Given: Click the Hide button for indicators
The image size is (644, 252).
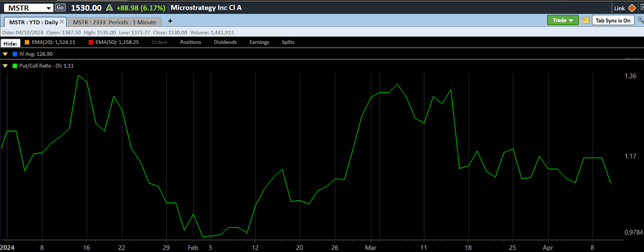Looking at the screenshot, I should (x=10, y=43).
